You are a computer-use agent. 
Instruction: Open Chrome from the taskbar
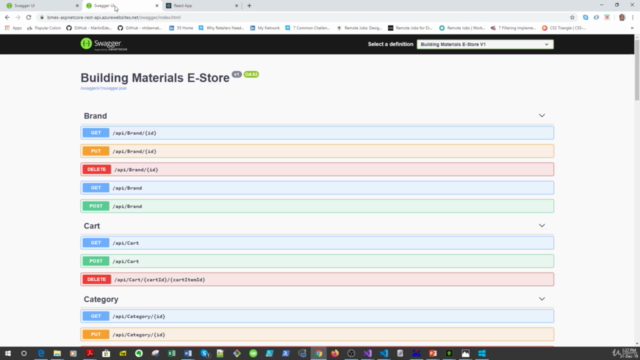pos(318,353)
